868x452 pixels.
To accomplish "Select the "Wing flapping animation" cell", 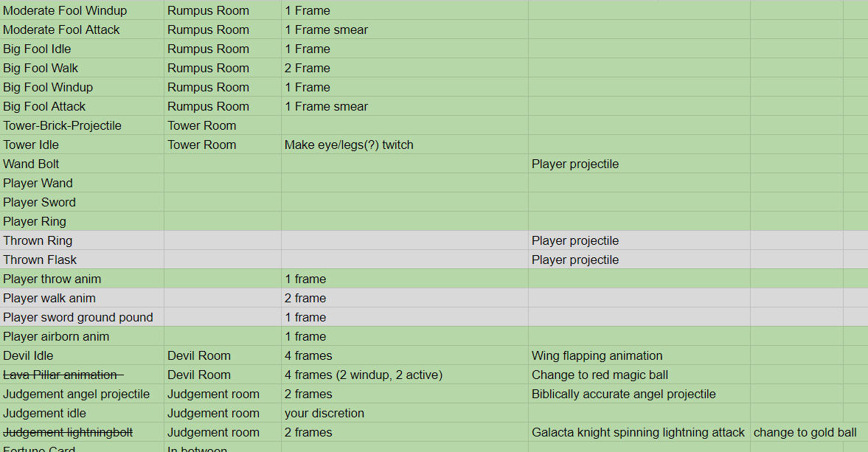I will click(597, 355).
